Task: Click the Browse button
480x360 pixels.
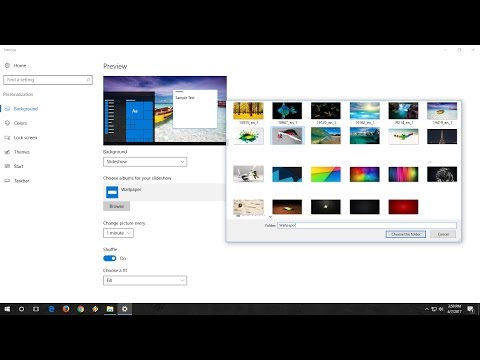Action: 116,206
